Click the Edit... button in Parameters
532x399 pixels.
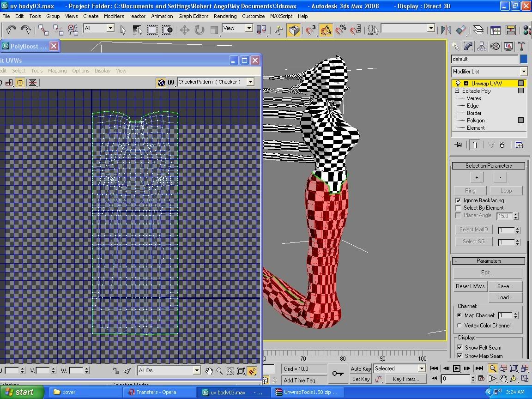(x=487, y=272)
